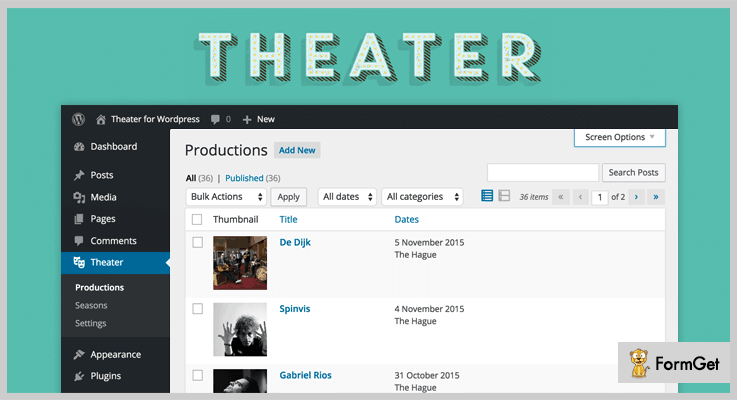Check the Gabriel Rios row checkbox
This screenshot has width=737, height=400.
pyautogui.click(x=197, y=376)
